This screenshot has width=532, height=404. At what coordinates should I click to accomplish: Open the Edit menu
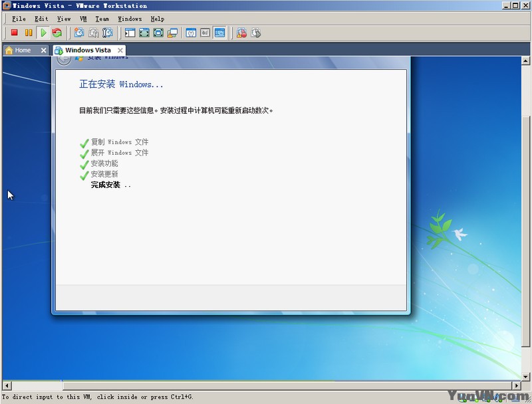(x=41, y=19)
